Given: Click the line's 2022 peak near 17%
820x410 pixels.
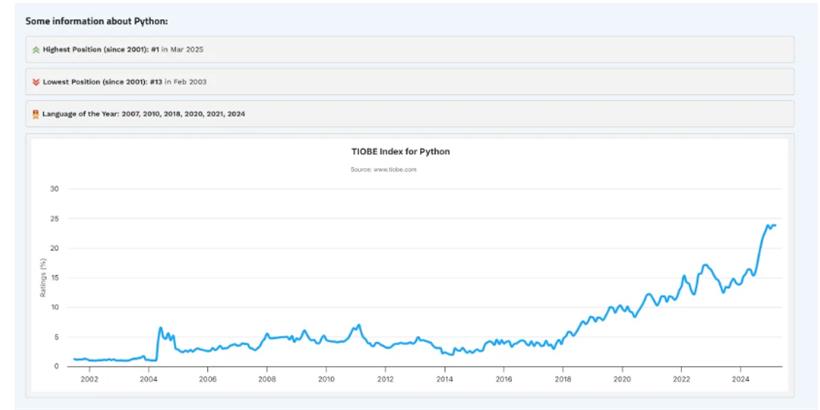Looking at the screenshot, I should point(705,265).
